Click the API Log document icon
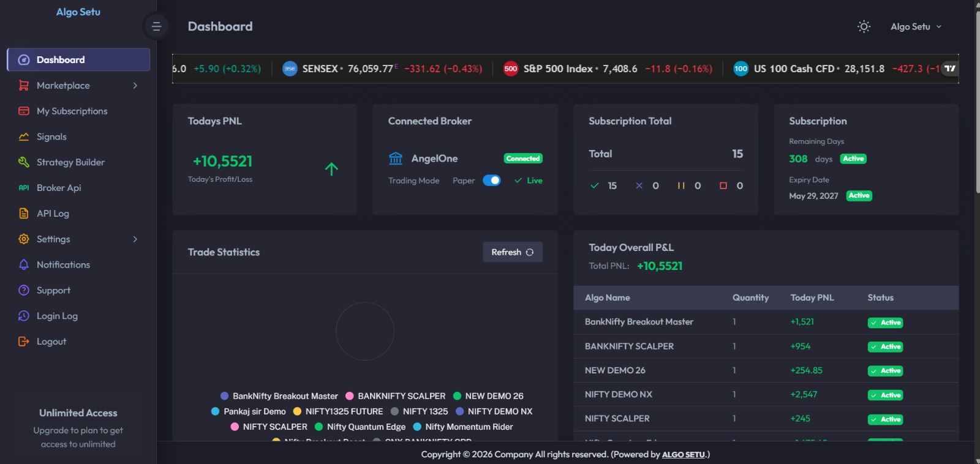The width and height of the screenshot is (980, 464). [x=24, y=214]
